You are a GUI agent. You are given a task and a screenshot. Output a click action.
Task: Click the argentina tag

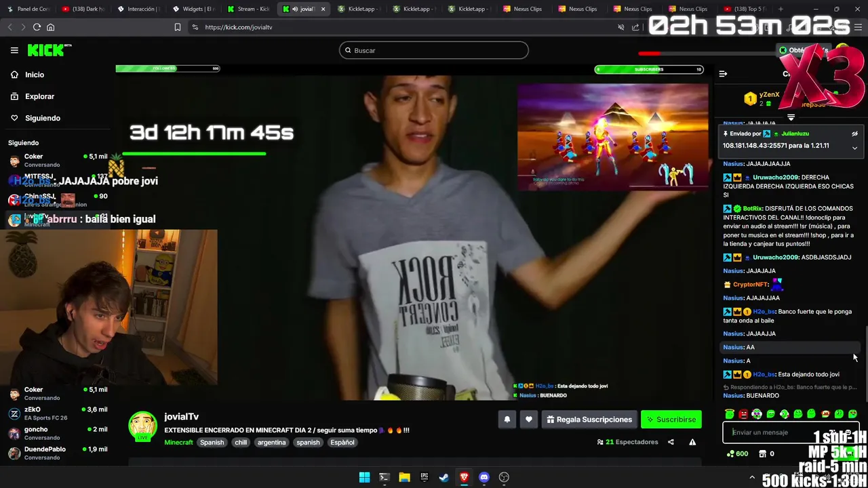pyautogui.click(x=271, y=442)
